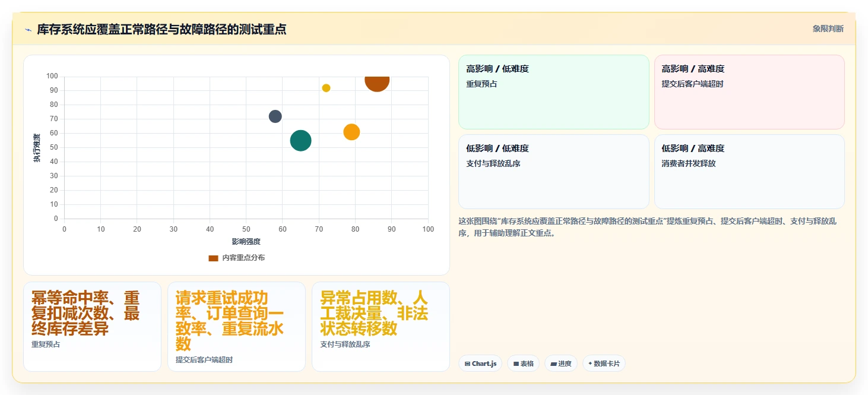Click the 影响强度 x-axis title

tap(246, 242)
